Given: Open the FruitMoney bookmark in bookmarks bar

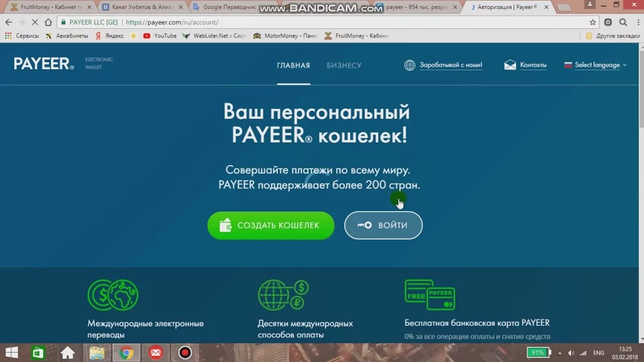Looking at the screenshot, I should (x=357, y=36).
